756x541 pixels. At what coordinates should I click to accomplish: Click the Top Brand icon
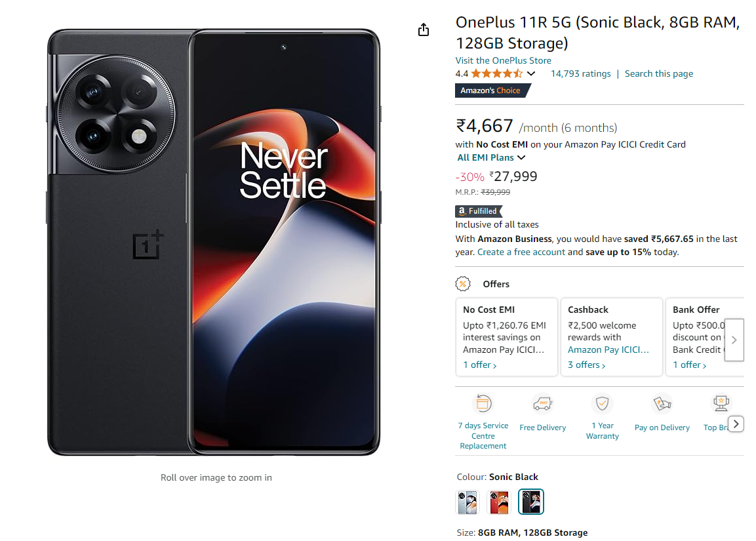coord(721,403)
